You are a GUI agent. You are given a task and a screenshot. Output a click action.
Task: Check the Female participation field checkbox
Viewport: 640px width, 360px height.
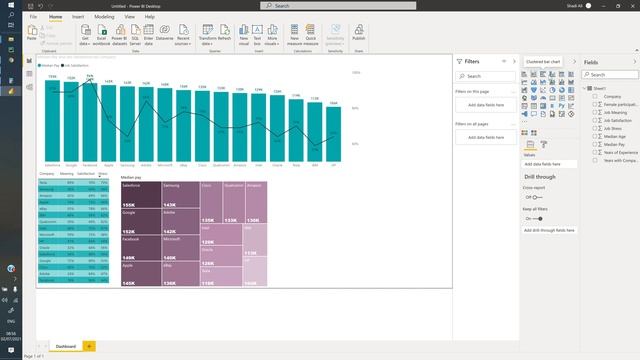click(595, 104)
